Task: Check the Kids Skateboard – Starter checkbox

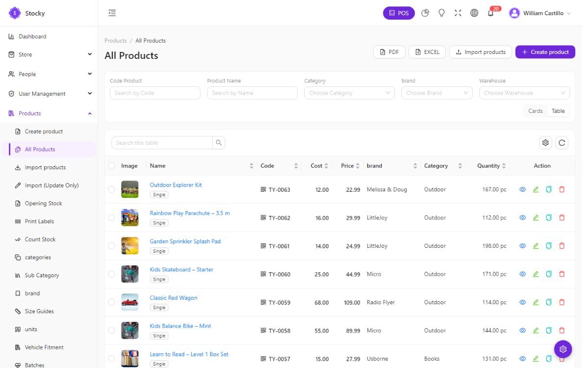Action: coord(112,274)
